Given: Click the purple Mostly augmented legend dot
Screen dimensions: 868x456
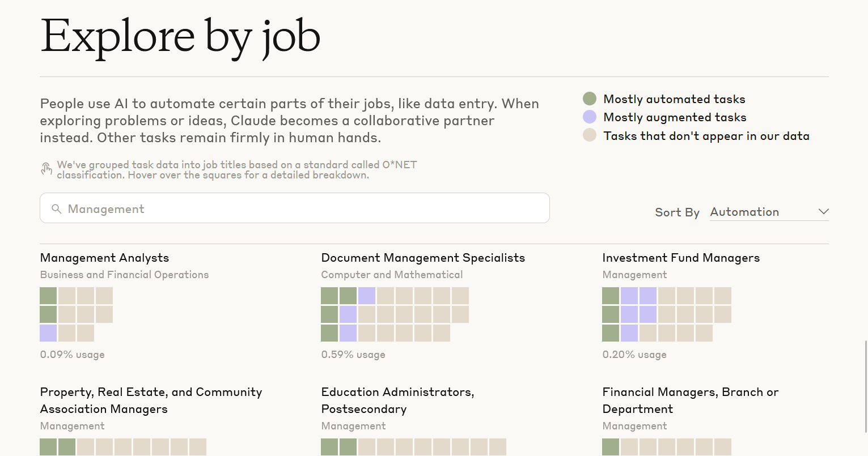Looking at the screenshot, I should [590, 117].
